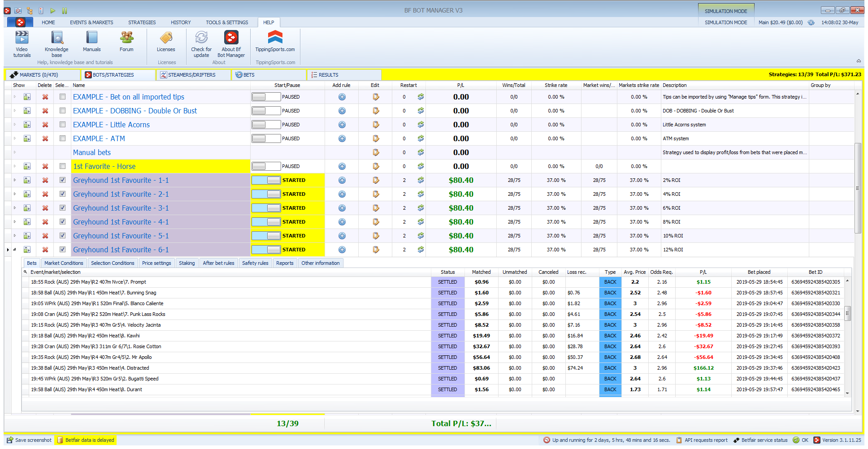868x449 pixels.
Task: Delete Greyhound 1st Favourite - 1-1 strategy
Action: 45,180
